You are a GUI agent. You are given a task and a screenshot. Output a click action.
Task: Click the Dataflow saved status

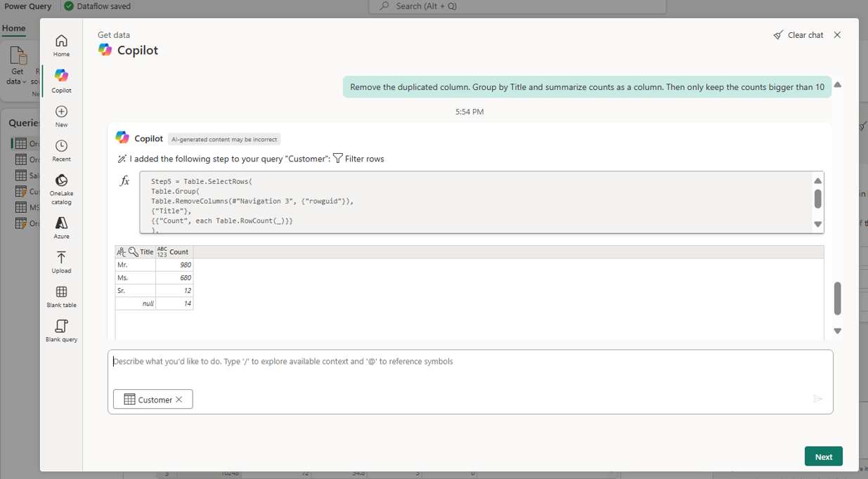pos(97,6)
